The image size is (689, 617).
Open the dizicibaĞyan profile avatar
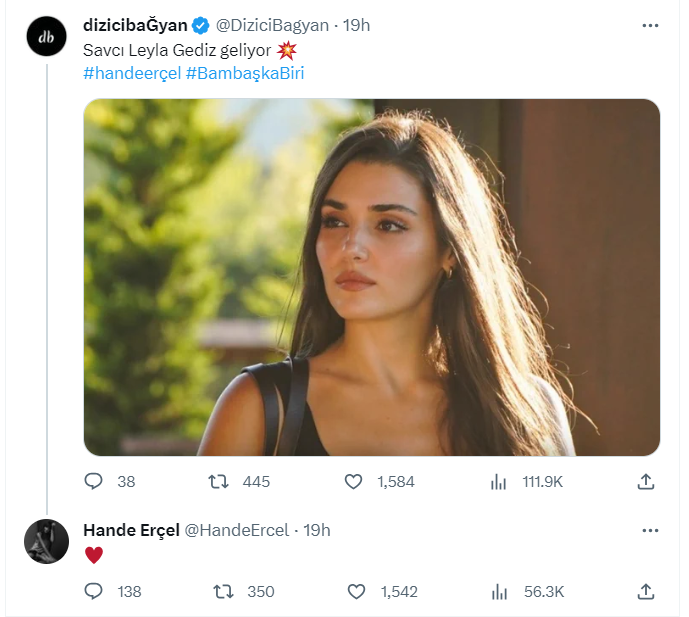(46, 37)
